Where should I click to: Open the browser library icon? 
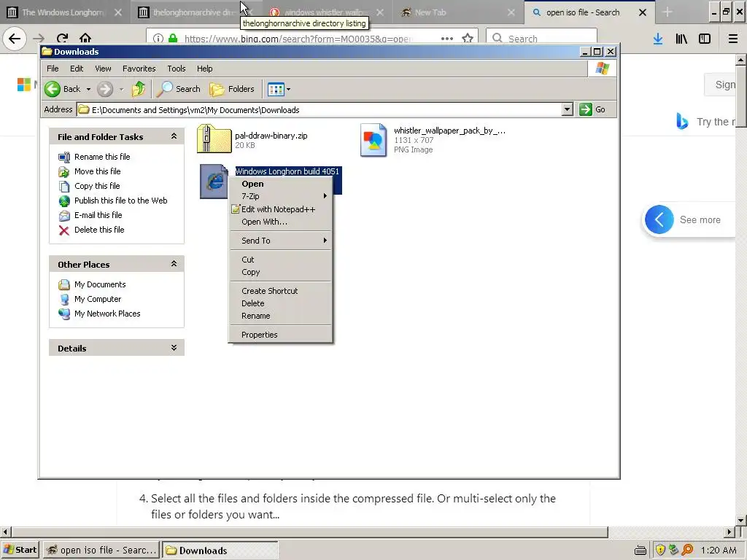(x=681, y=39)
